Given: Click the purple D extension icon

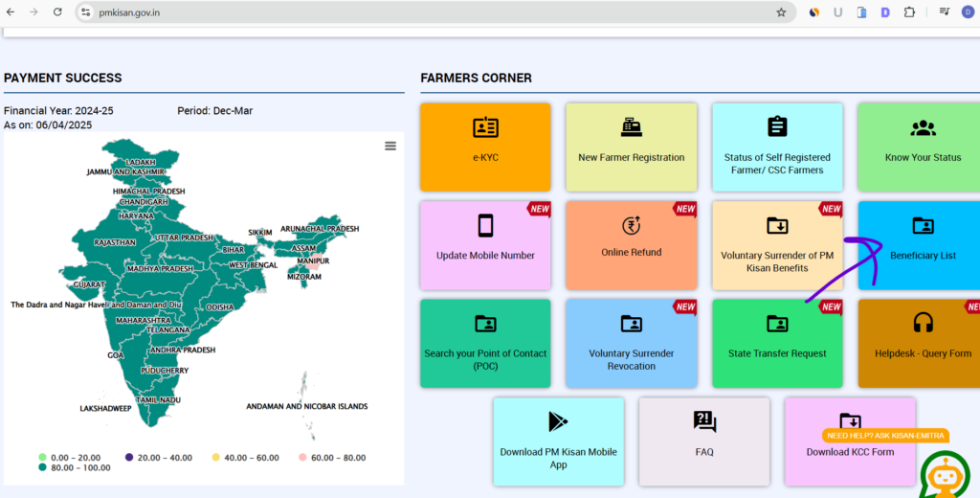Looking at the screenshot, I should [885, 11].
